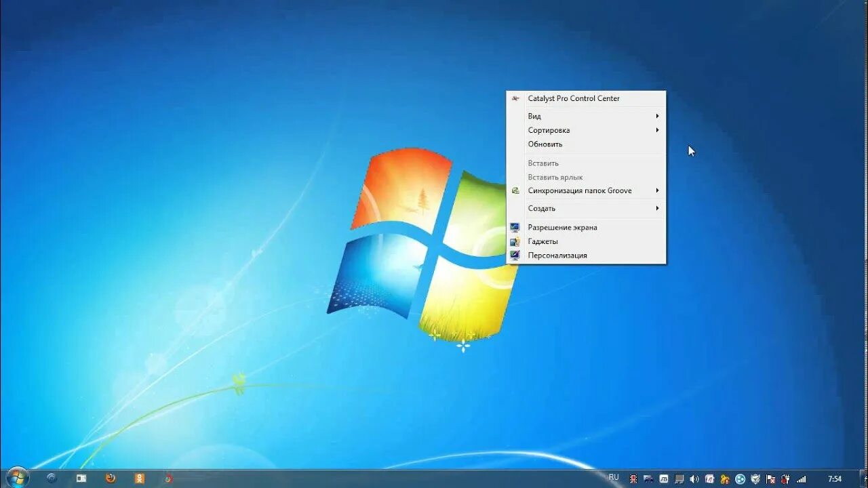Click the ЛВ tray icon
Image resolution: width=868 pixels, height=488 pixels.
coord(664,479)
